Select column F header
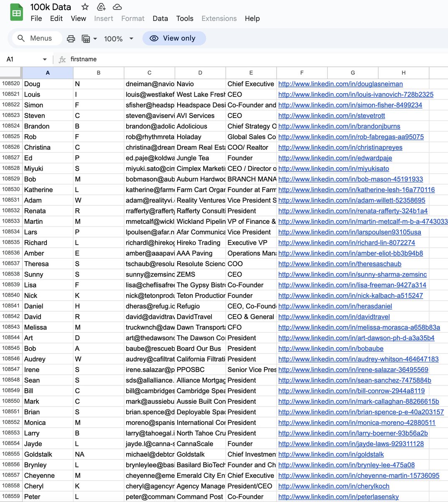 (x=302, y=73)
